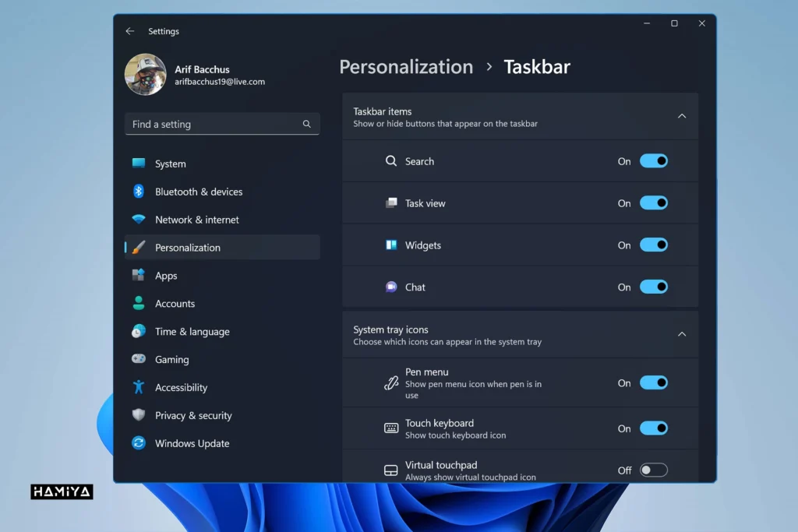Minimize the Settings window
798x532 pixels.
click(647, 23)
